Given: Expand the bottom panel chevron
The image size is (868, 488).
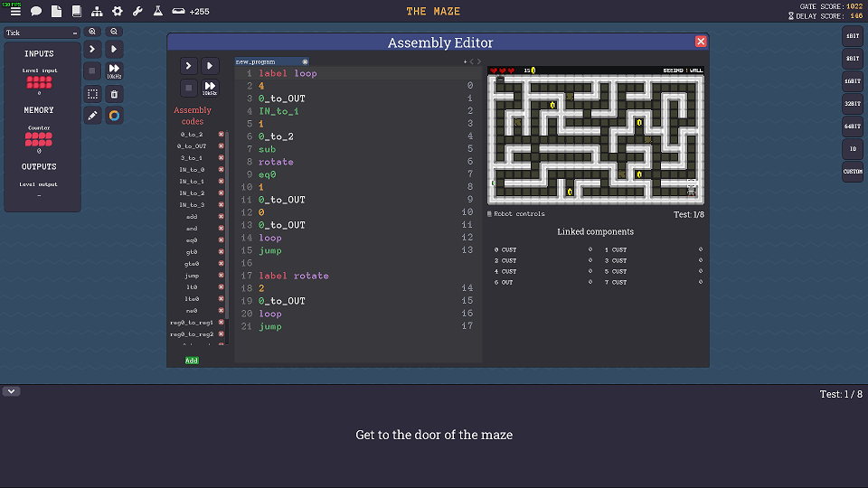Looking at the screenshot, I should 12,391.
